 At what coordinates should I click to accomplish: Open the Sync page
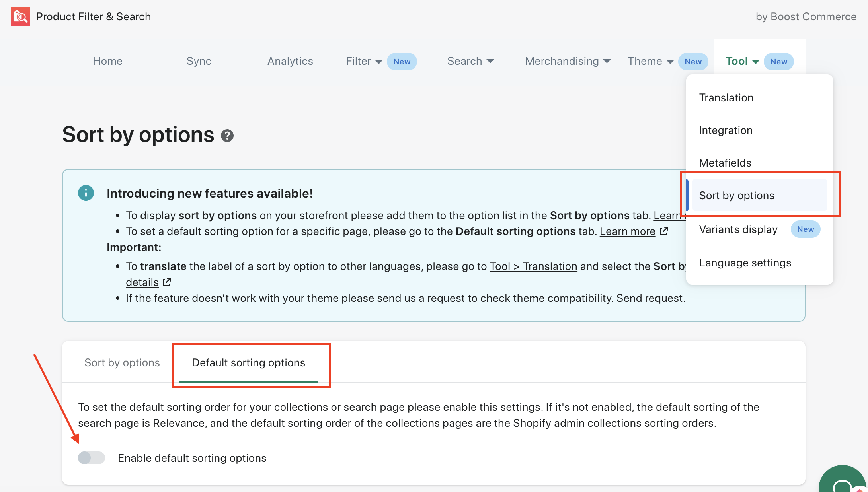(x=199, y=61)
